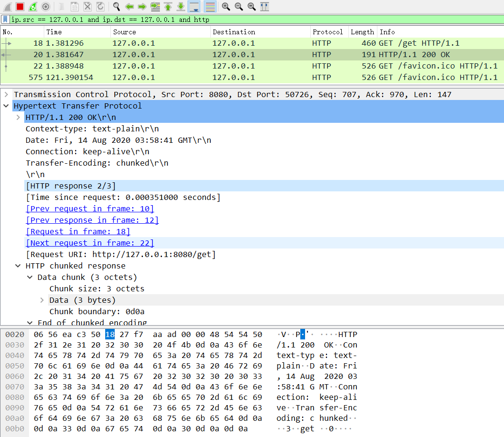Zoom in on the packet list

226,6
